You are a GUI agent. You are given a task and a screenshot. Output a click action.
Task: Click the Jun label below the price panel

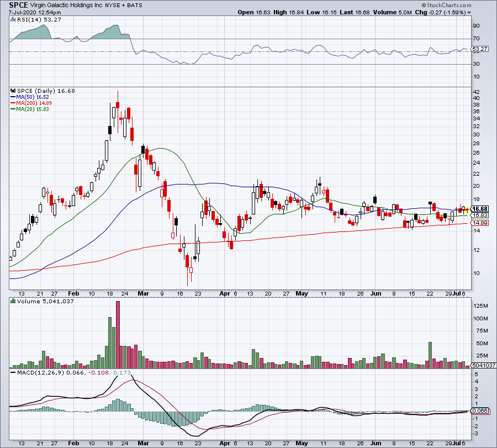[x=376, y=293]
